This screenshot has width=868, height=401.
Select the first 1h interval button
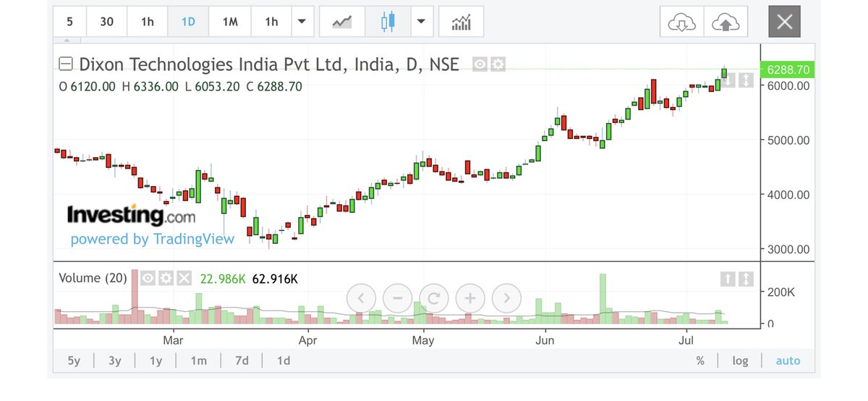(147, 22)
